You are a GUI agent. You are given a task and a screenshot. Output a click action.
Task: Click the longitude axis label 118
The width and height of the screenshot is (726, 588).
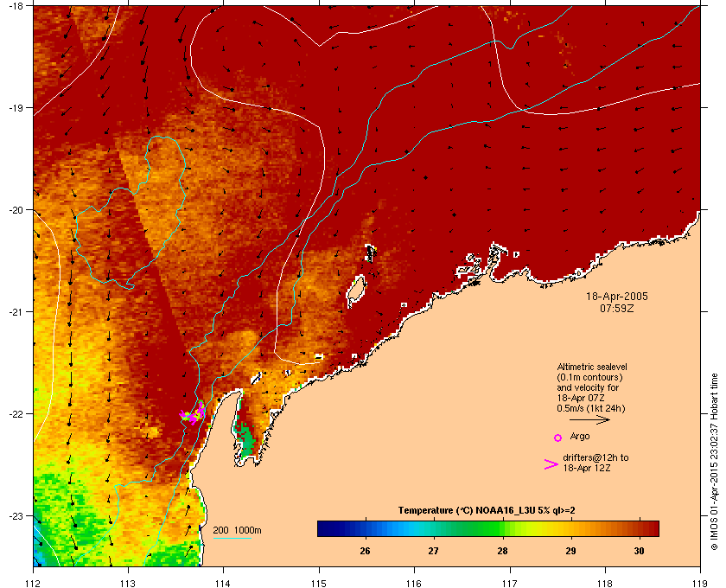(x=605, y=584)
